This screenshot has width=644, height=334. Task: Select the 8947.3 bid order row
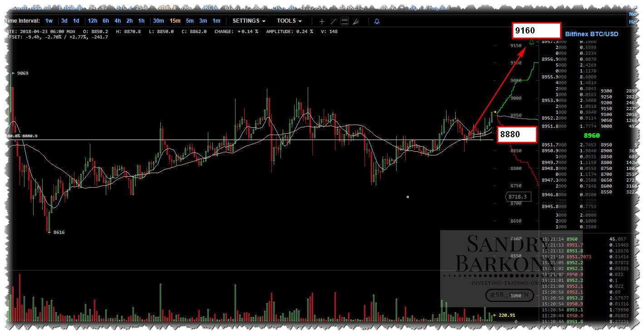tap(569, 180)
